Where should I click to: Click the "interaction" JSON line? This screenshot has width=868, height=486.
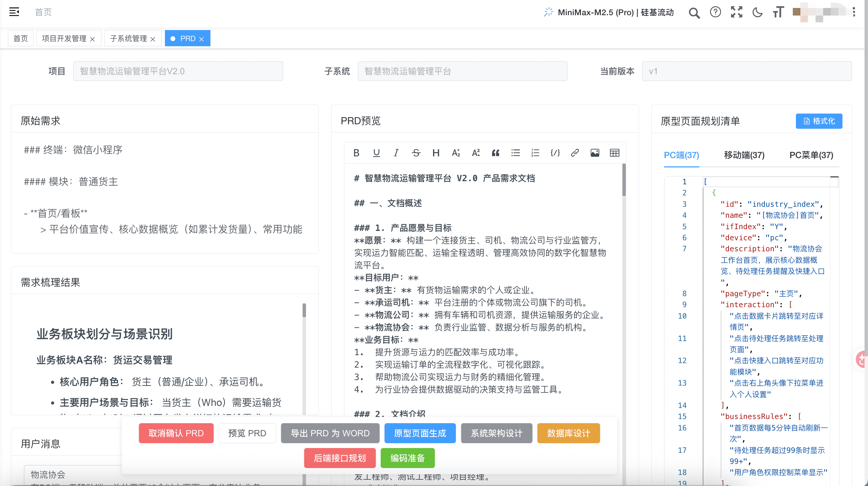click(x=756, y=304)
